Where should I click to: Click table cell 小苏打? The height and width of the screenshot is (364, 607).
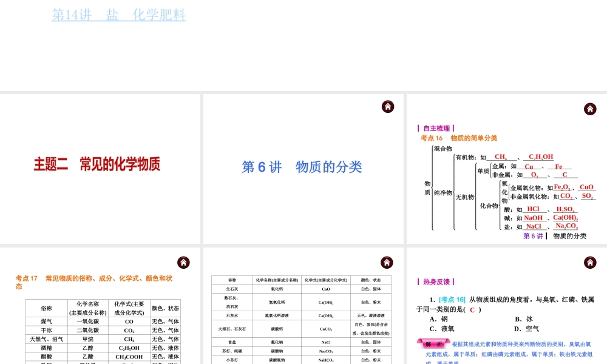pos(232,360)
